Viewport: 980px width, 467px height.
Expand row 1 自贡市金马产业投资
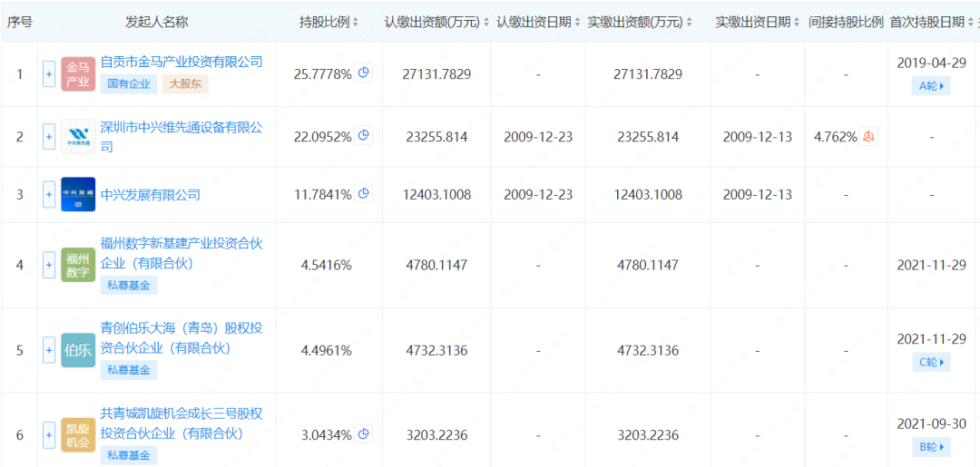[49, 74]
